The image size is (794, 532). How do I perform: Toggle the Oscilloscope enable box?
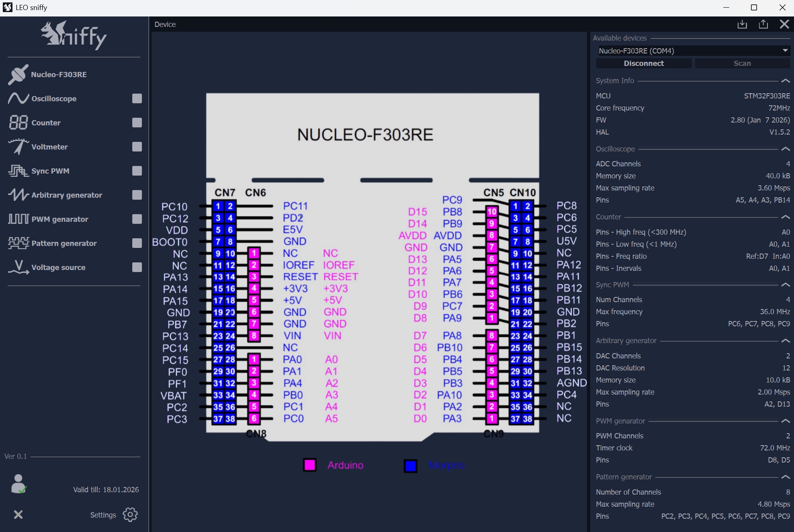point(137,98)
